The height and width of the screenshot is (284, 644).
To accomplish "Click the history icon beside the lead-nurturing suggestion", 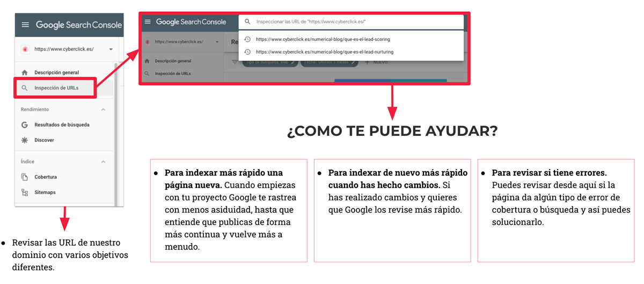I will tap(247, 52).
